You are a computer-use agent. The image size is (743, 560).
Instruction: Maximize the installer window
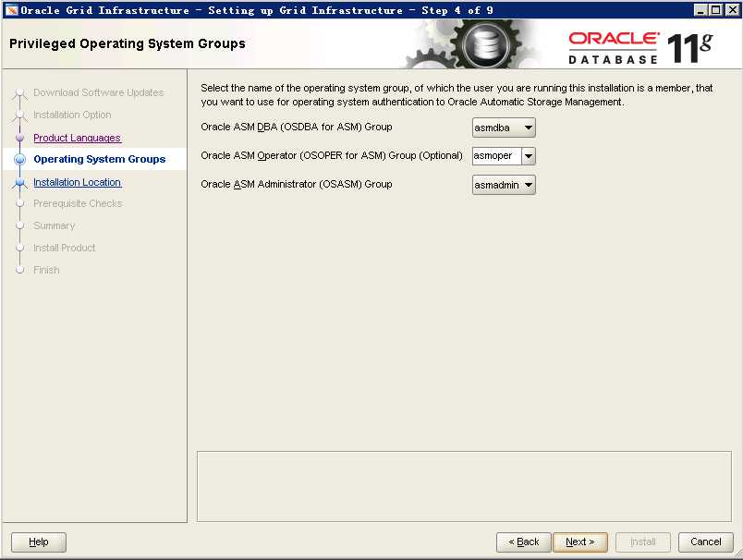[x=716, y=10]
